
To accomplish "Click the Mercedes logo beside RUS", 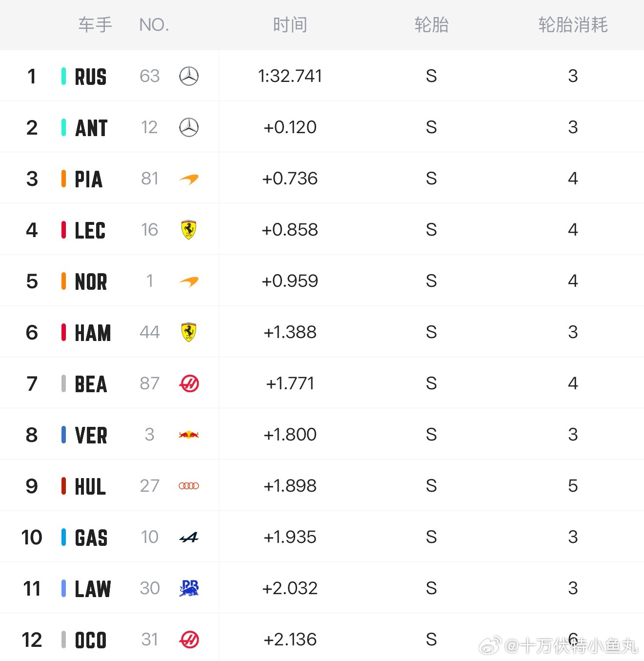I will click(189, 76).
